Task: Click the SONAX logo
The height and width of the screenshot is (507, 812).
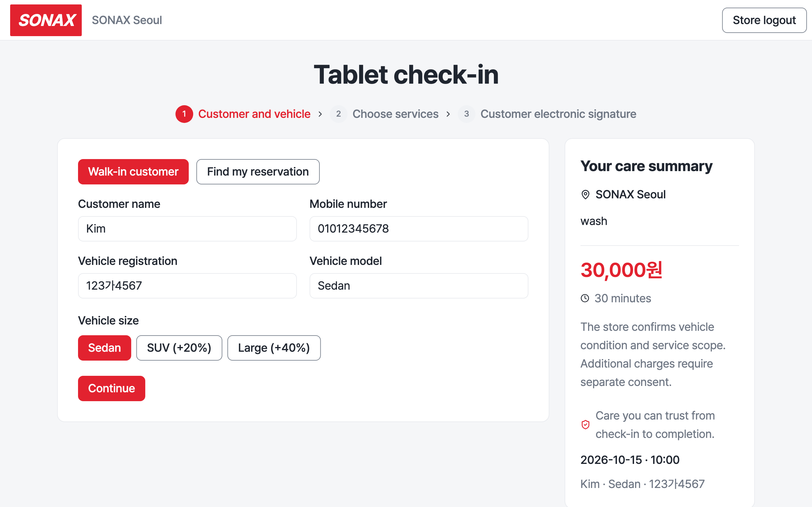Action: [46, 20]
